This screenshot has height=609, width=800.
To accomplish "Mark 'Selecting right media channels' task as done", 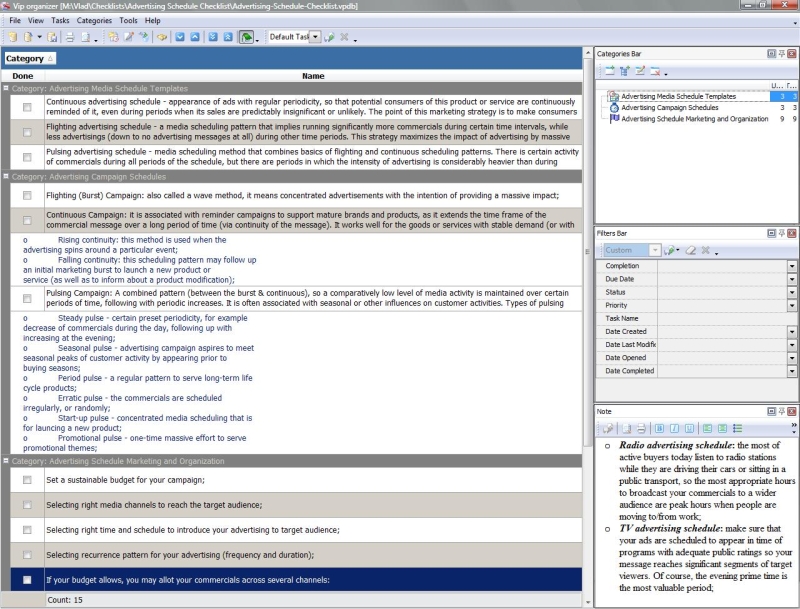I will (27, 505).
